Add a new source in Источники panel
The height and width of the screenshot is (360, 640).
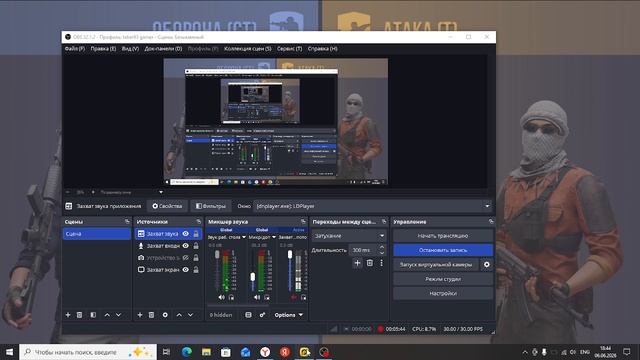(140, 315)
